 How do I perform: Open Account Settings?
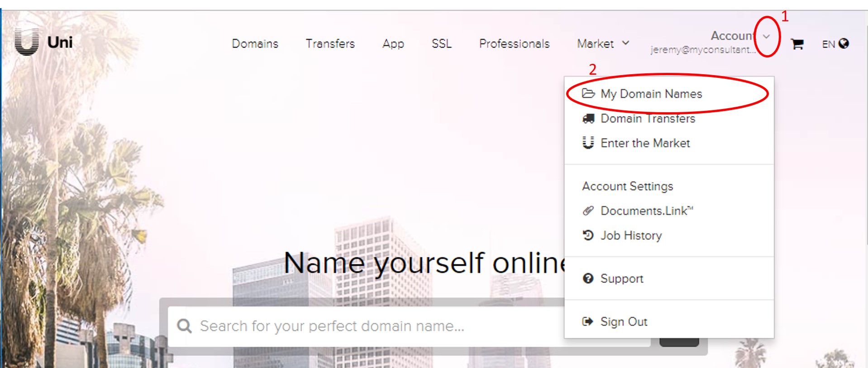[x=627, y=186]
